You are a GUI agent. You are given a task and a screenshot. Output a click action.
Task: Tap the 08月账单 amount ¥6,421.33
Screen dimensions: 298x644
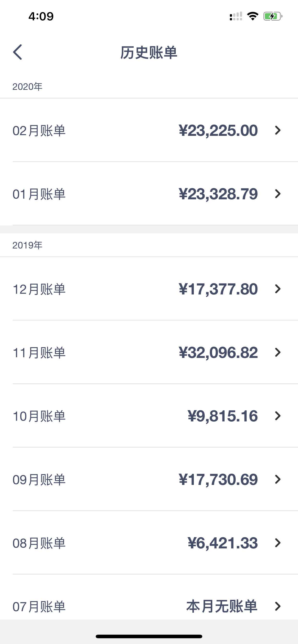(x=223, y=543)
